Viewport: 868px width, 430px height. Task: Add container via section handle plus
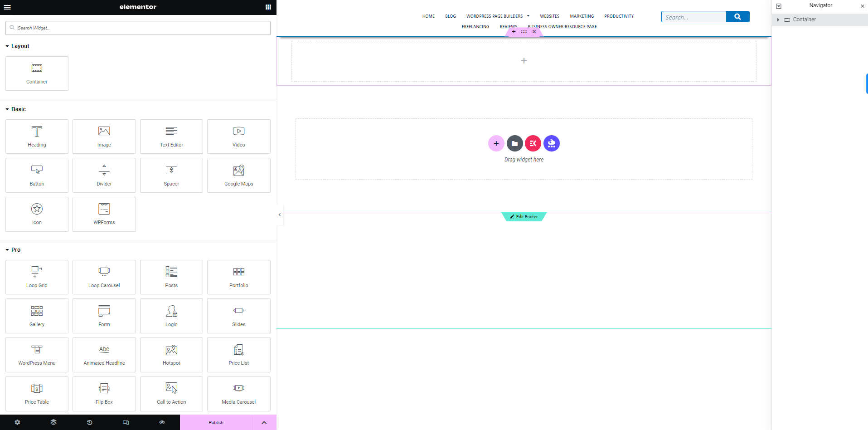514,32
